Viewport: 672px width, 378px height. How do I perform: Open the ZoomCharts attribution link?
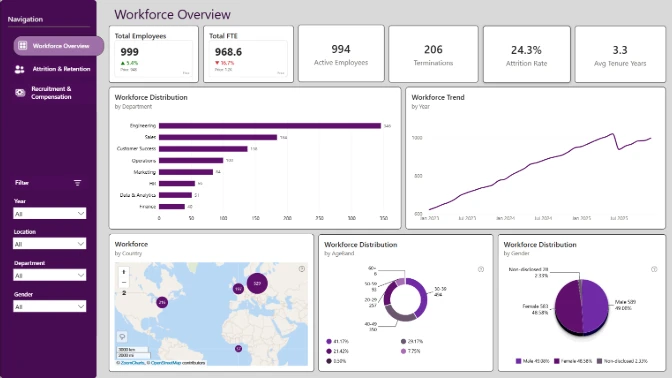coord(132,363)
